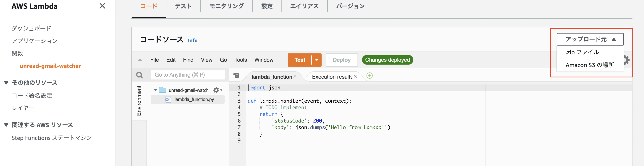Collapse the アップロード元 dropdown
Screen dimensions: 644x166
coord(590,39)
